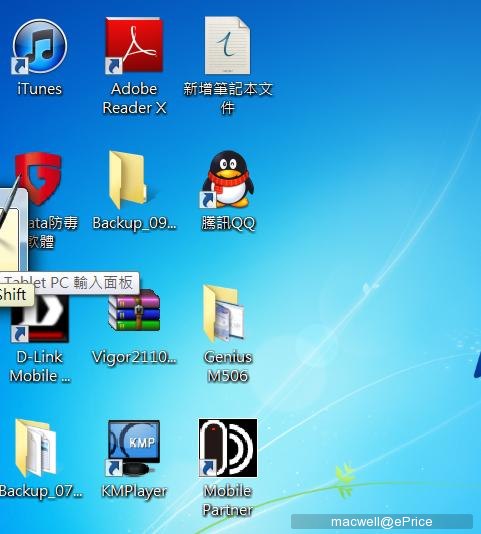
Task: Click the "D-Link Mobile ..." label text
Action: pyautogui.click(x=40, y=367)
